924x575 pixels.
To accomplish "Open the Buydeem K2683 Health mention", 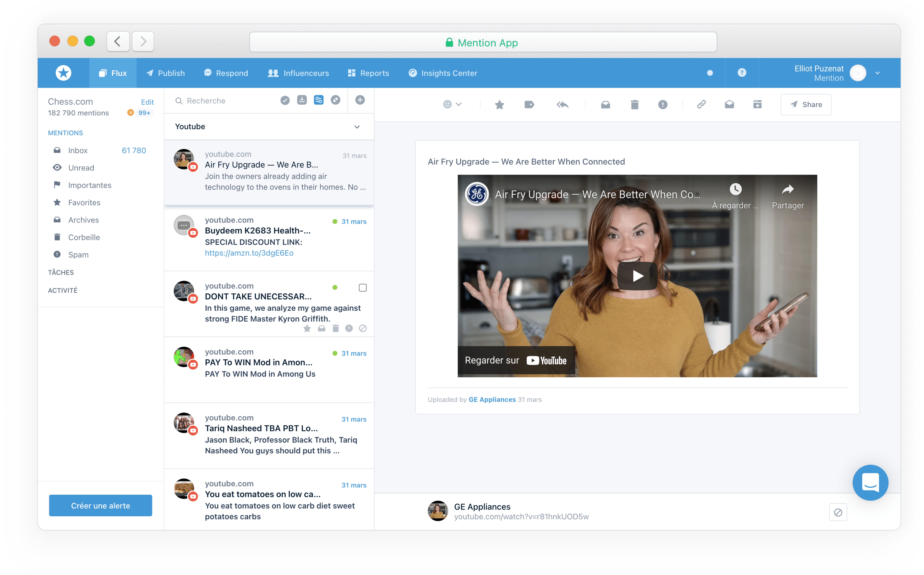I will click(x=269, y=238).
